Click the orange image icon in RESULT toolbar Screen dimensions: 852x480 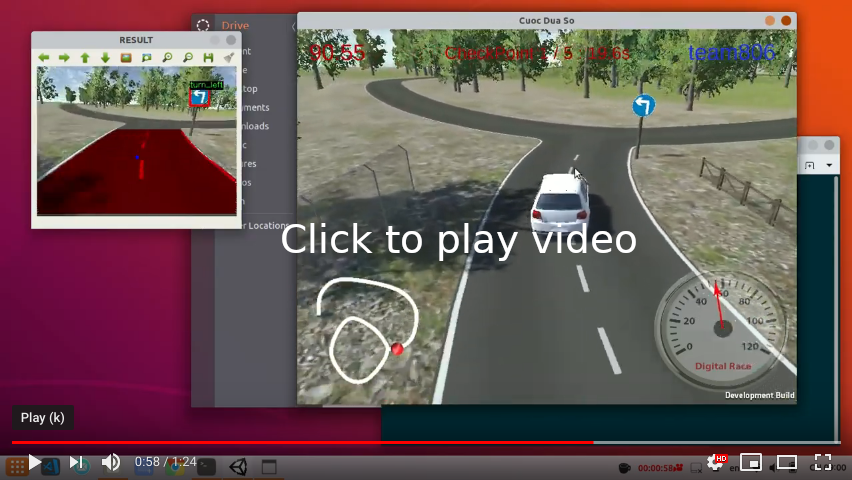coord(126,57)
